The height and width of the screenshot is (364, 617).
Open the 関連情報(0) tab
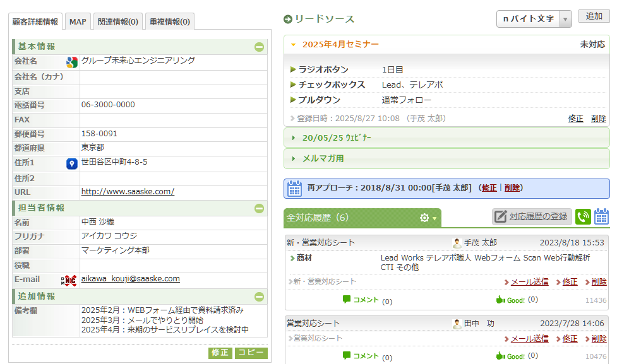(x=117, y=22)
